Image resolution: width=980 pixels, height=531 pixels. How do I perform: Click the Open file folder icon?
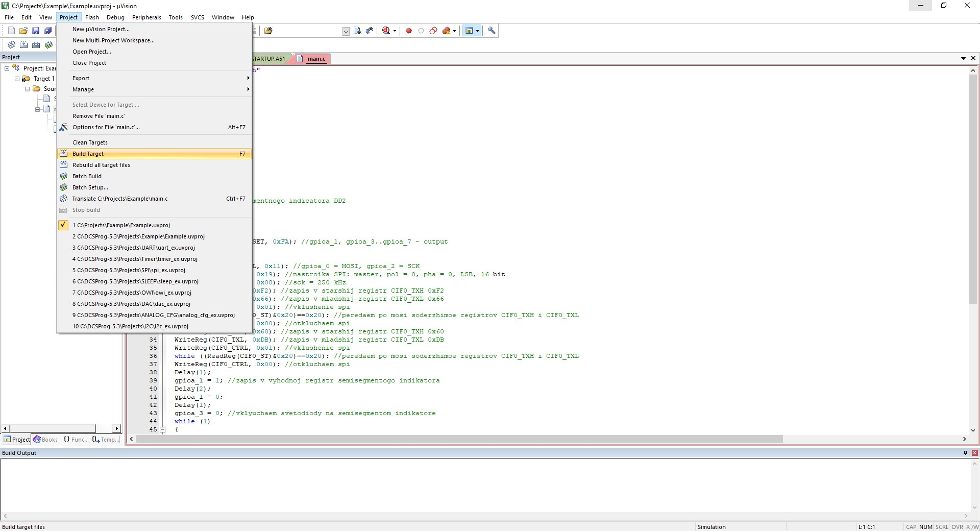coord(23,31)
